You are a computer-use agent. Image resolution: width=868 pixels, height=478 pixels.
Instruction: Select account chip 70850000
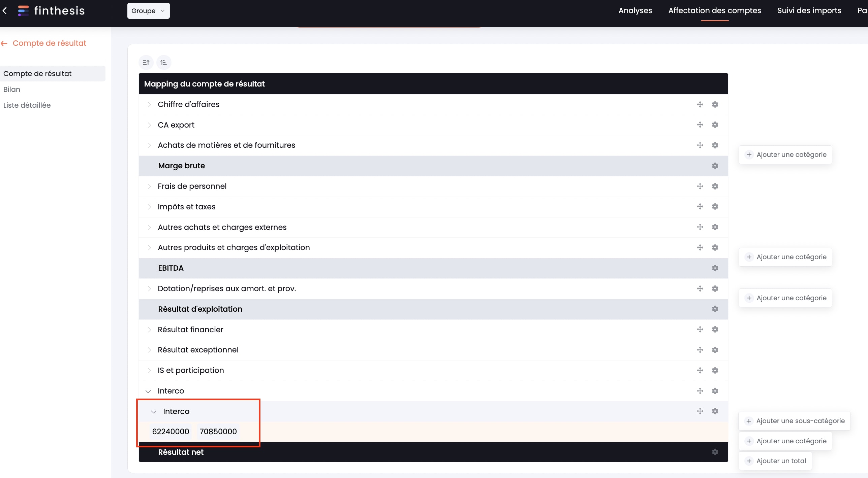(x=218, y=432)
